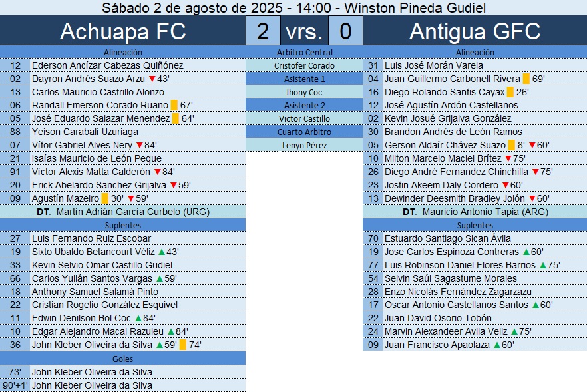Viewport: 587px width, 392px height.
Task: Click the green arrow beside Edwin Denilson Bol Coc
Action: [x=138, y=318]
